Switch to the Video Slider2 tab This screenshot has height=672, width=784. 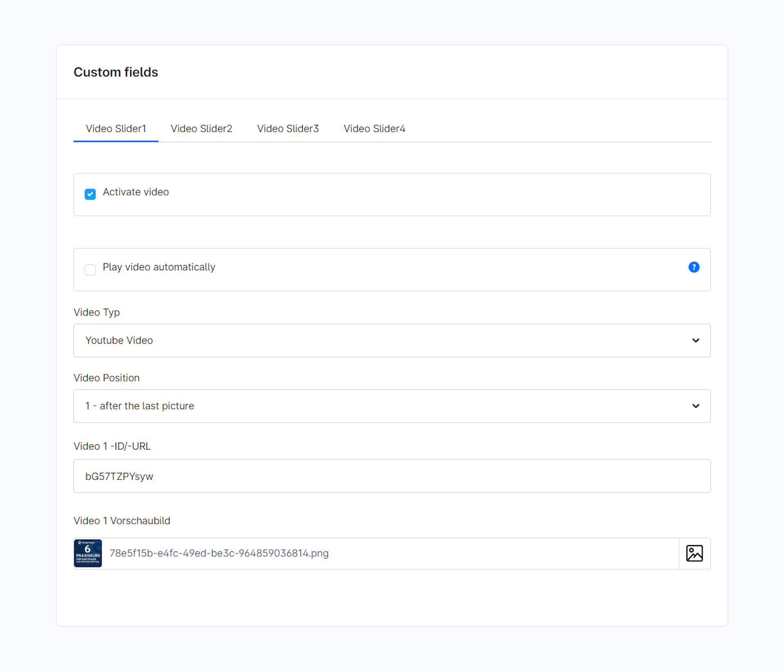[201, 129]
